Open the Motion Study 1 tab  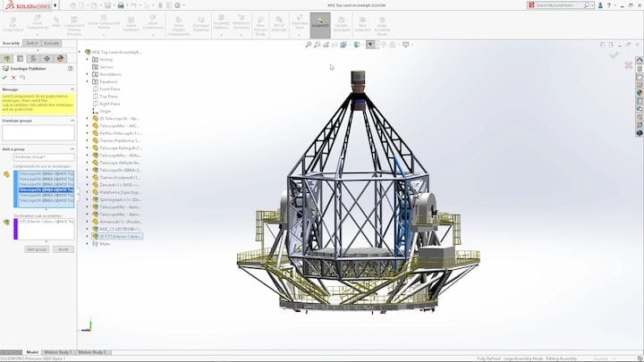(59, 352)
